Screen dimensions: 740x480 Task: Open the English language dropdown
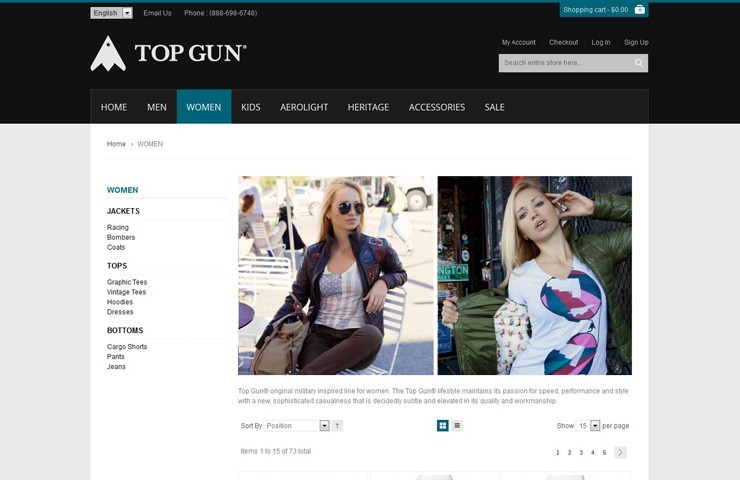click(111, 13)
